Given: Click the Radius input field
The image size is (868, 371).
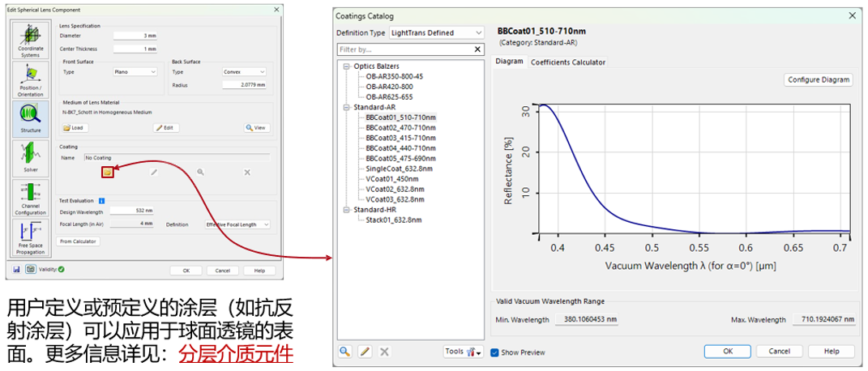Looking at the screenshot, I should coord(245,84).
